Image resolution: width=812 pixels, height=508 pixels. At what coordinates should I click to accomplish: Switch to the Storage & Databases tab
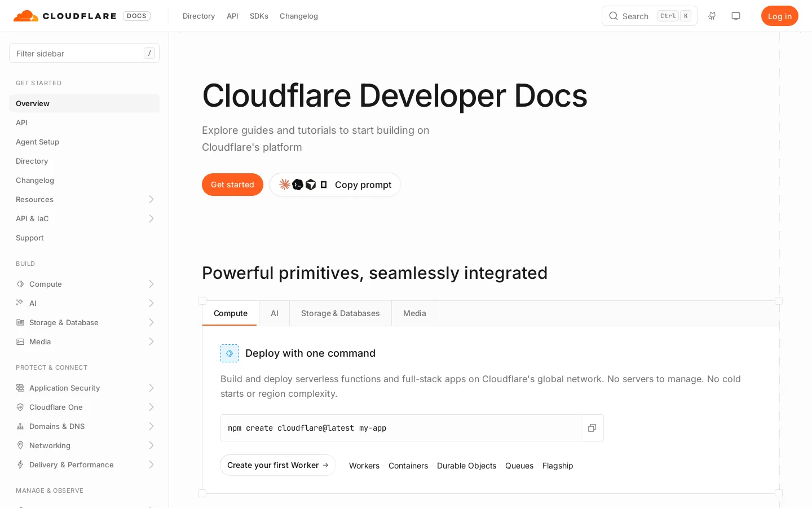[341, 313]
